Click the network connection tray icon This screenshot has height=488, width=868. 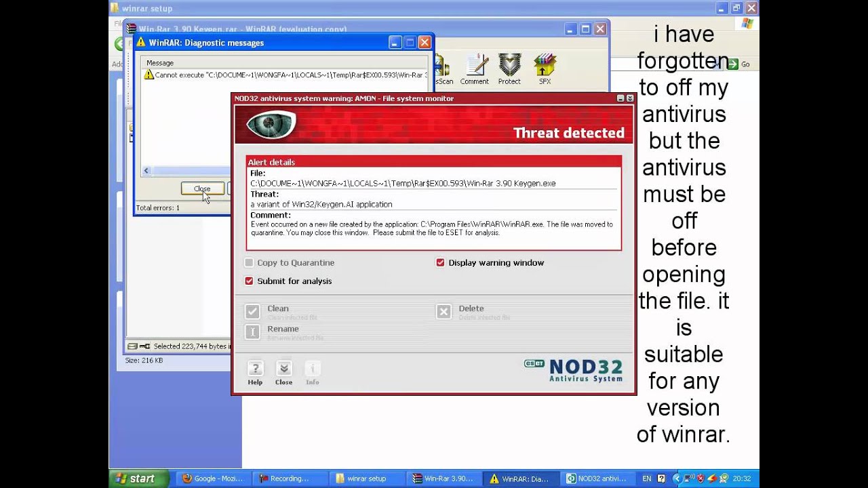(x=691, y=479)
